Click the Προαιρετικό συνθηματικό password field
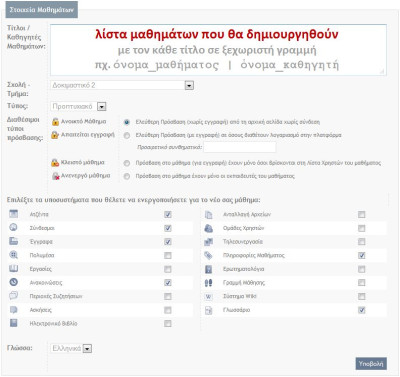 click(x=240, y=147)
